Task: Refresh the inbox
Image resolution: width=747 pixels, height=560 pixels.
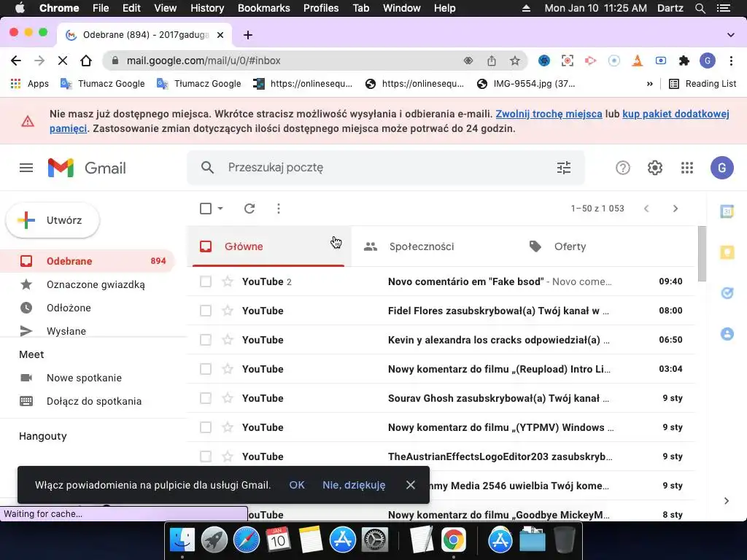Action: click(249, 209)
